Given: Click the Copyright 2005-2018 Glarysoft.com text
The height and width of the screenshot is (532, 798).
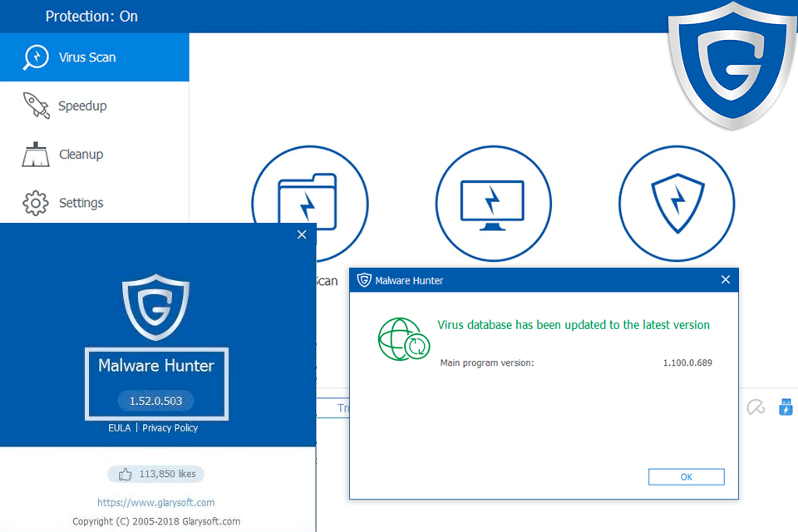Looking at the screenshot, I should pyautogui.click(x=156, y=521).
